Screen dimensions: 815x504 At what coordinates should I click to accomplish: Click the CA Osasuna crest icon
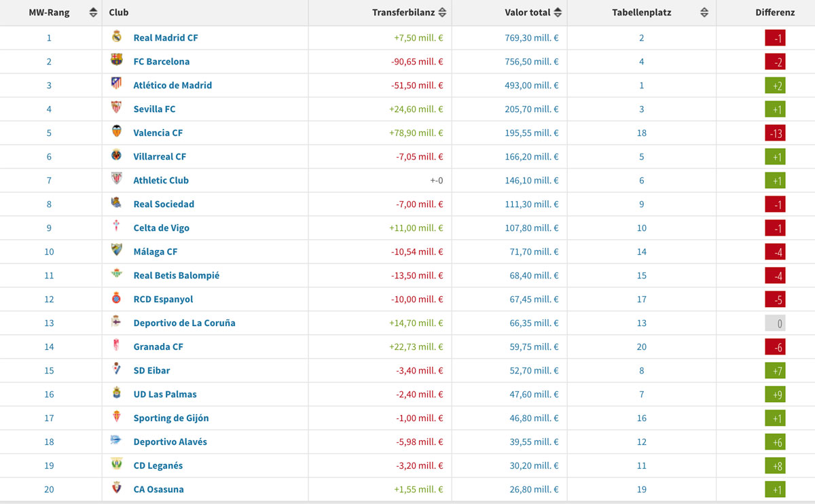(117, 488)
